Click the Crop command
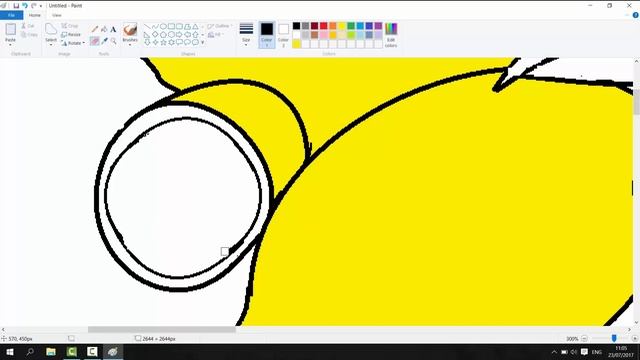The width and height of the screenshot is (640, 360). (x=70, y=26)
